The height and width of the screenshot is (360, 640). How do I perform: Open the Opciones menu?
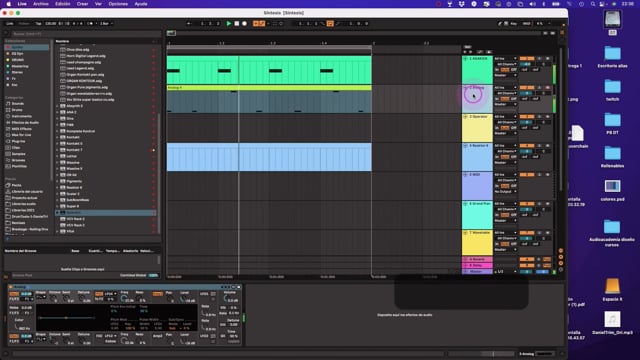point(118,4)
